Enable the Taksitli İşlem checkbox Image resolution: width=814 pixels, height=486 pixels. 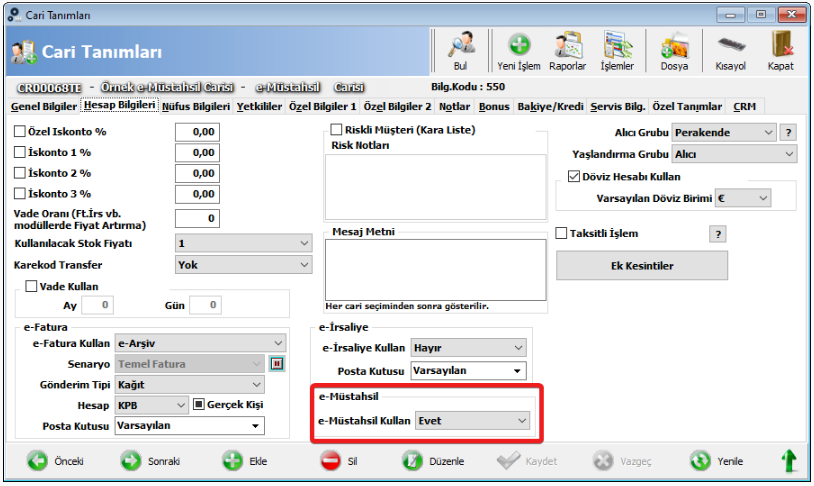(x=561, y=233)
